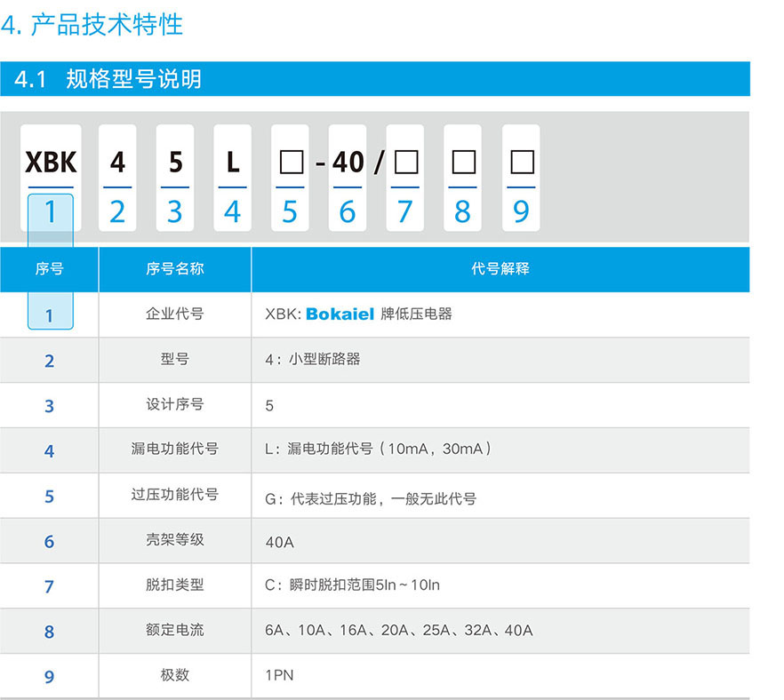Viewport: 784px width, 700px height.
Task: Click the blue number 2 under the diagram
Action: tap(117, 211)
